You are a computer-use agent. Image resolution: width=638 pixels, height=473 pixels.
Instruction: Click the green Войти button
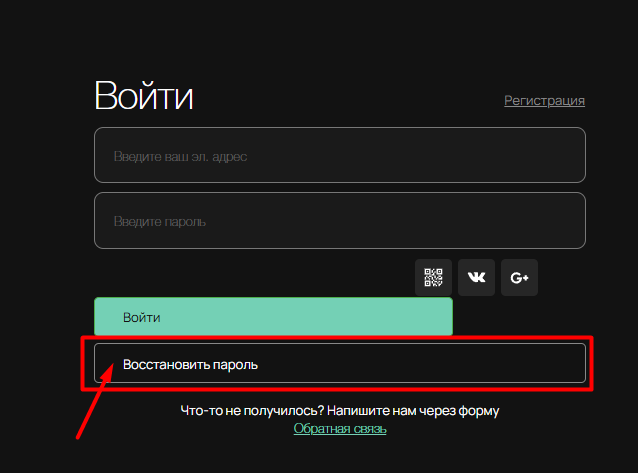tap(273, 317)
